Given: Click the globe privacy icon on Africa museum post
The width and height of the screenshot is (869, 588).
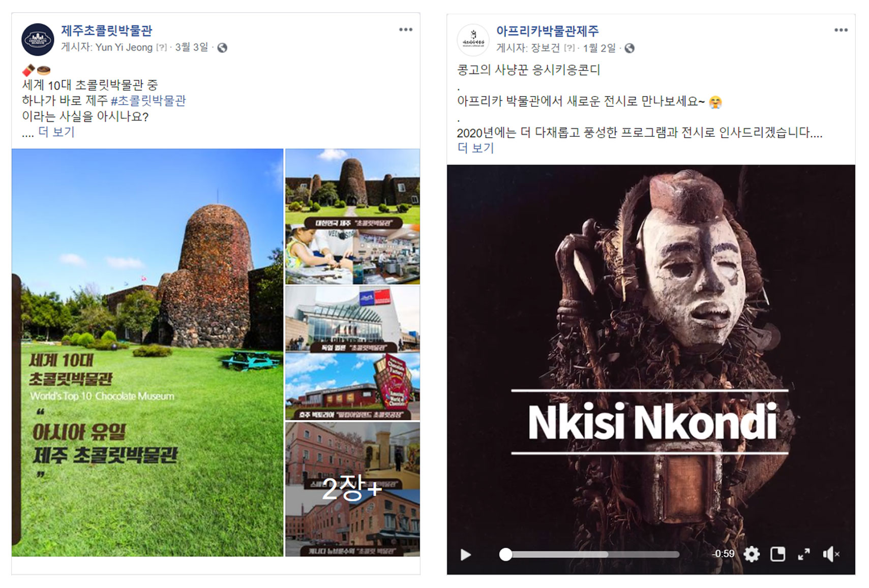Looking at the screenshot, I should 630,48.
